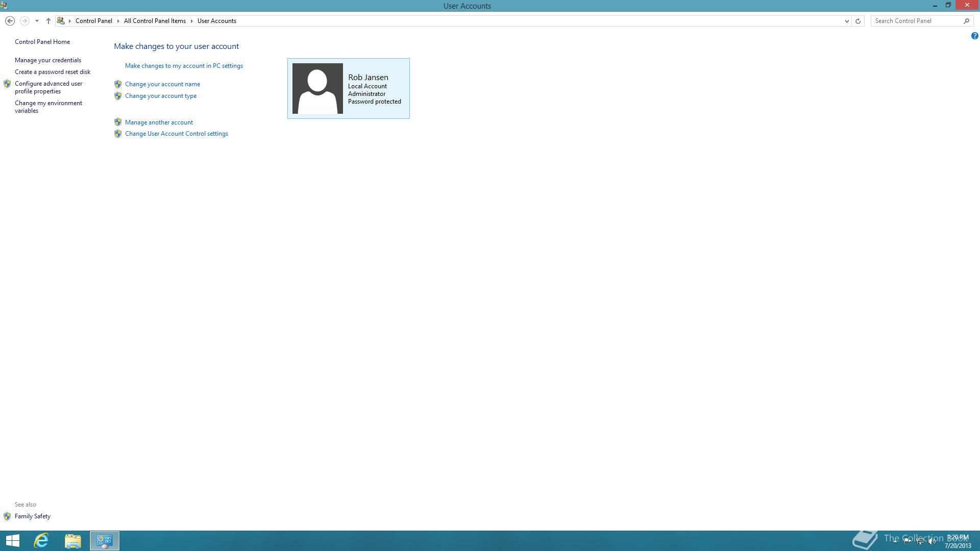980x551 pixels.
Task: Expand chevron after All Control Panel Items
Action: pos(192,21)
